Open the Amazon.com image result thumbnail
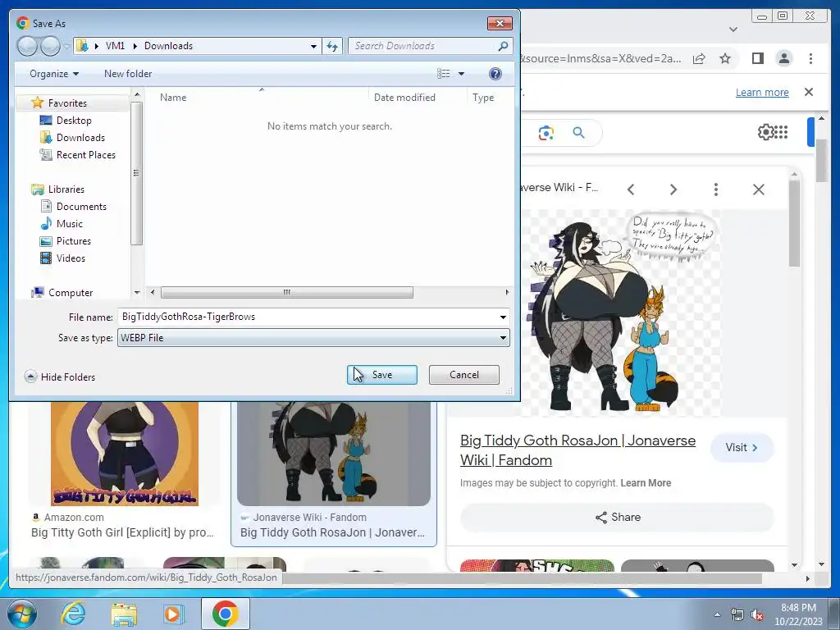 (125, 454)
